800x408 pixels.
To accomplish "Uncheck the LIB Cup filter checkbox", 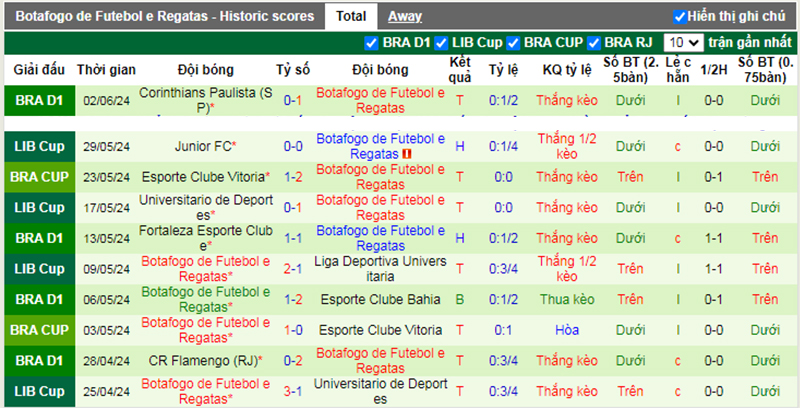I will point(441,43).
